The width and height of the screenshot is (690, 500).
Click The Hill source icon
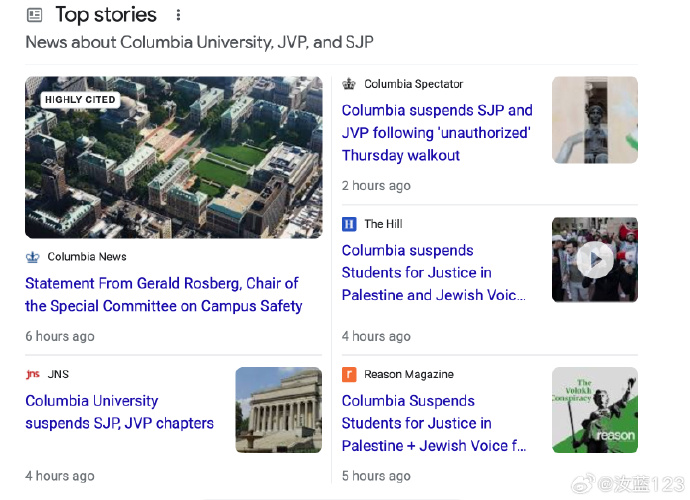(349, 224)
